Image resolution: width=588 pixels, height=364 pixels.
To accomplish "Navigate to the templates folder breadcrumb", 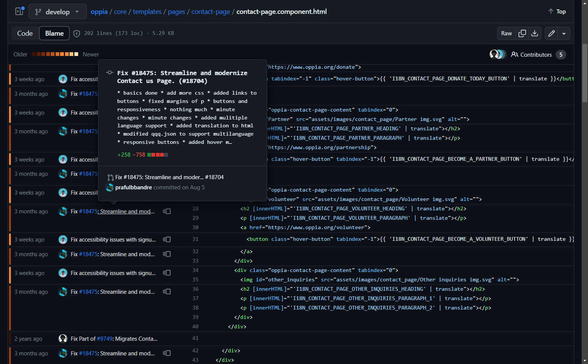I will tap(147, 12).
